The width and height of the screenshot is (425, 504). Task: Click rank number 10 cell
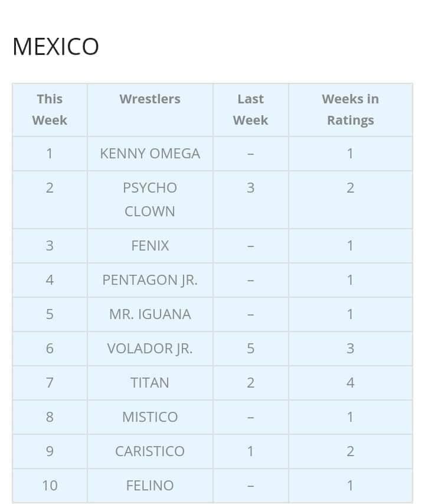tap(50, 486)
